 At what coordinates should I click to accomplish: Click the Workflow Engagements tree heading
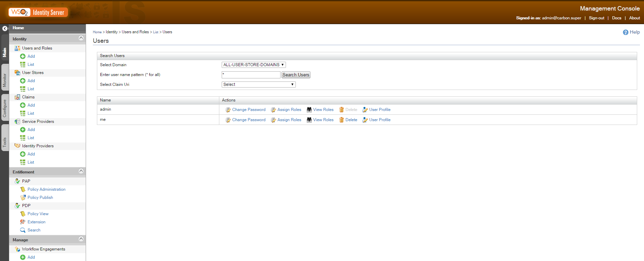44,249
